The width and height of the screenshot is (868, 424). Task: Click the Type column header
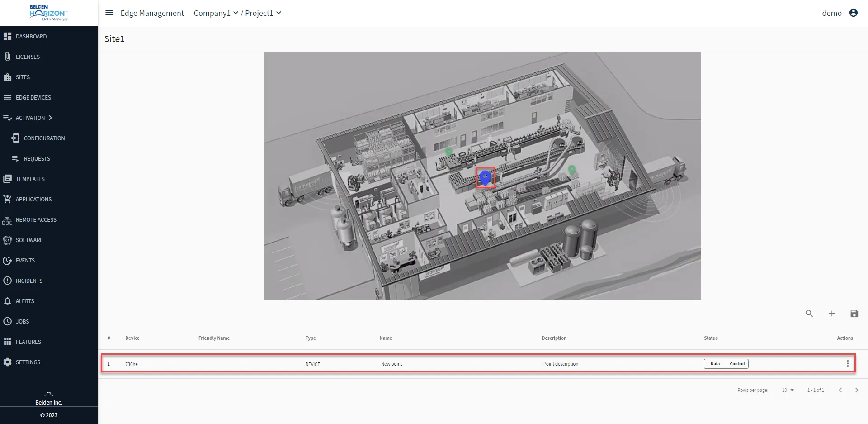pyautogui.click(x=311, y=338)
